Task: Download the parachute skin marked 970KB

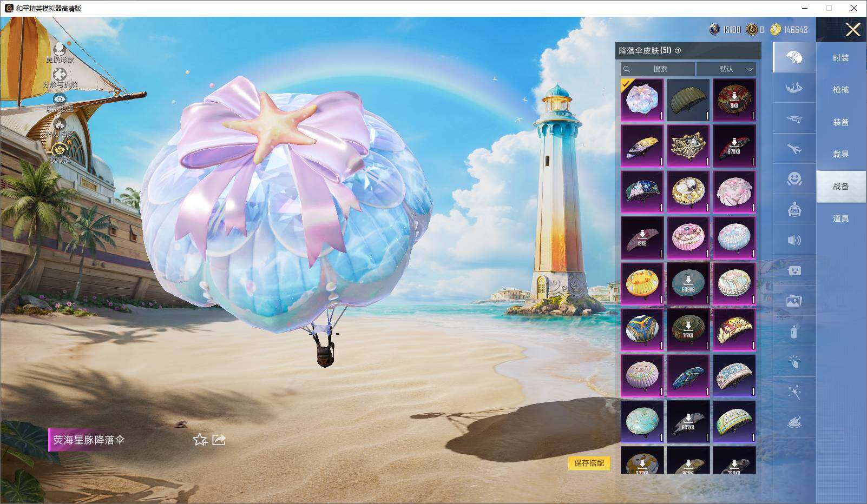Action: pyautogui.click(x=734, y=146)
